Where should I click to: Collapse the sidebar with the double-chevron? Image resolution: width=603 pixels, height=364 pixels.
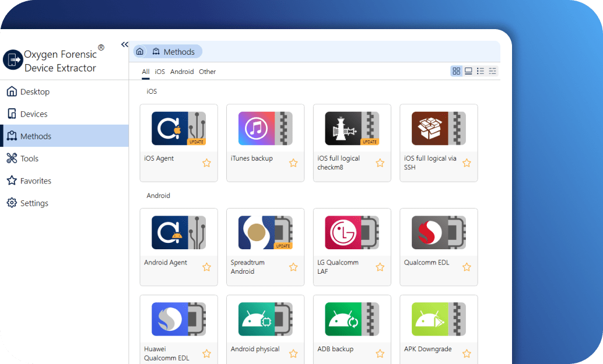(125, 44)
